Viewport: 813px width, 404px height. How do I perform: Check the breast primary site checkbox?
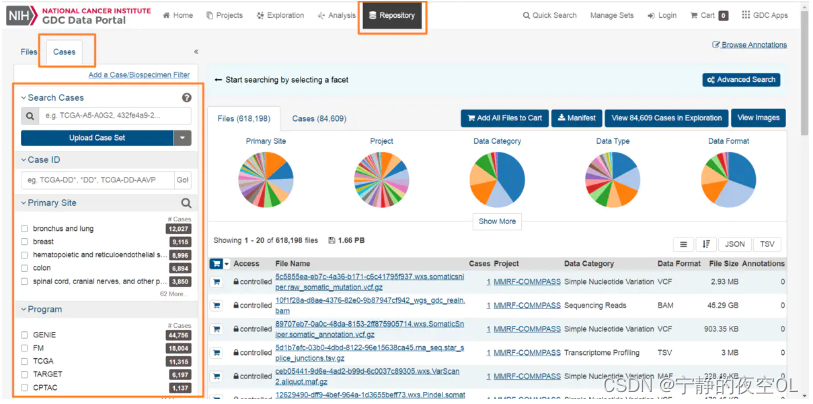coord(24,242)
